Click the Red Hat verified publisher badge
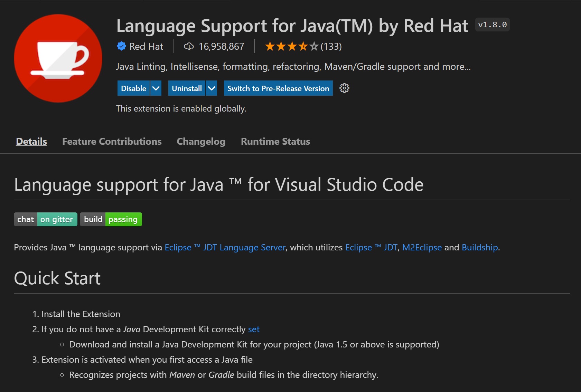 [x=121, y=46]
